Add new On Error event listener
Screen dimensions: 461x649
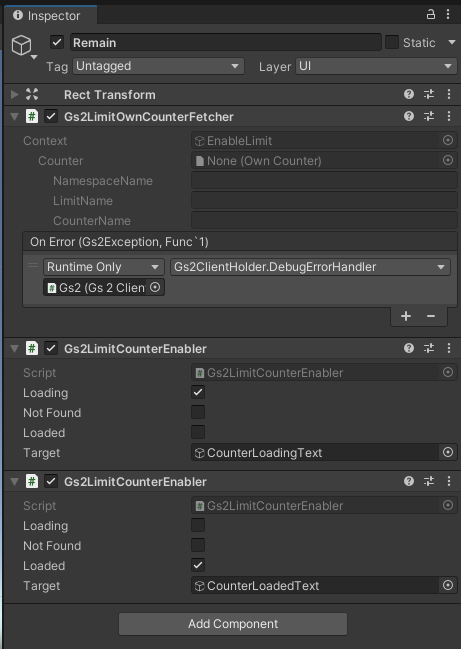406,316
